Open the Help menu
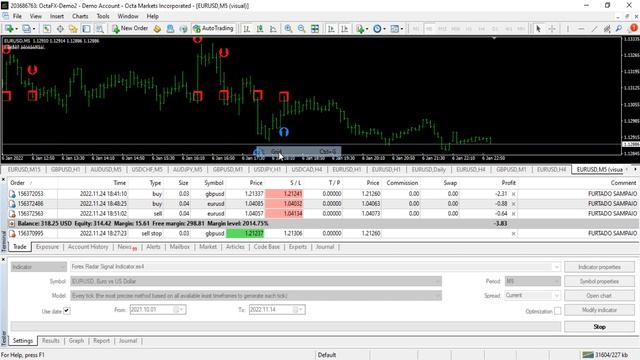Viewport: 640px width, 360px height. tap(152, 16)
